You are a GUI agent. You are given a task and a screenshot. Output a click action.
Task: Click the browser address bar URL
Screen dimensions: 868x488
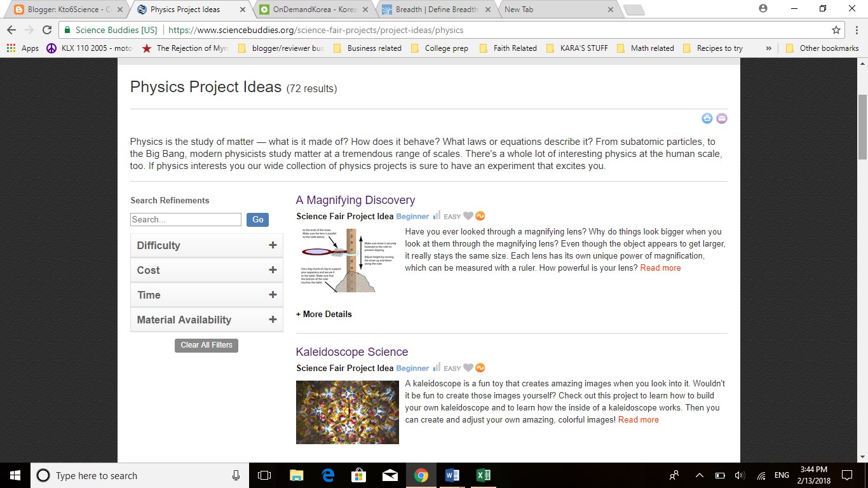point(316,30)
